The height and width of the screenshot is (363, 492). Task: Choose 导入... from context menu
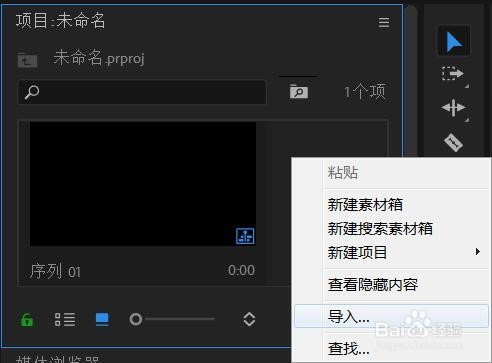click(x=391, y=316)
